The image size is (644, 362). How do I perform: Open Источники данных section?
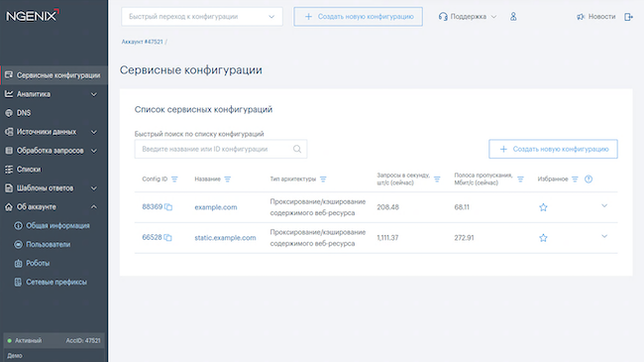47,132
